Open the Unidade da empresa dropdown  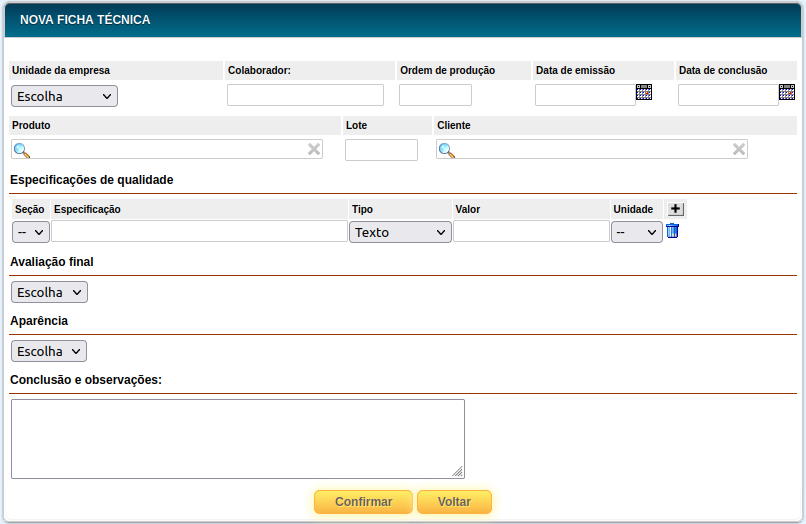pos(64,96)
